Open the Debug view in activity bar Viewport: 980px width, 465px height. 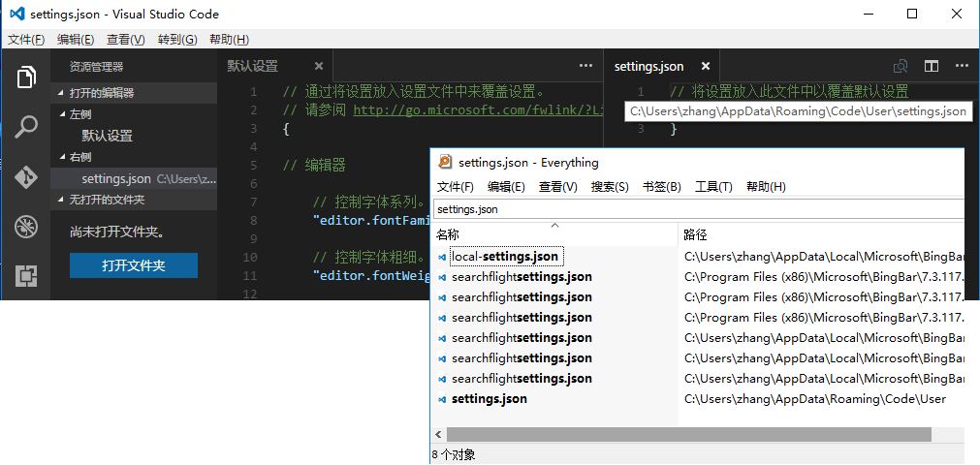tap(25, 227)
